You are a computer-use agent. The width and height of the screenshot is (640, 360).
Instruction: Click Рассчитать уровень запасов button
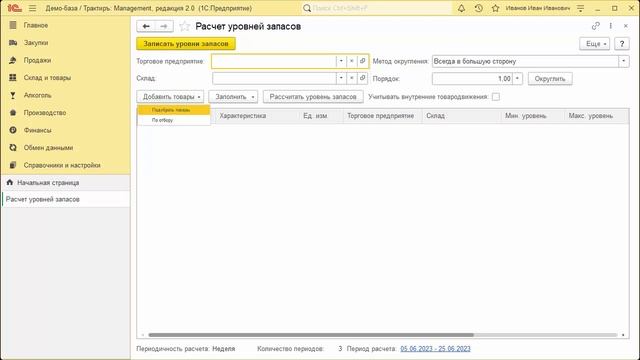coord(313,97)
